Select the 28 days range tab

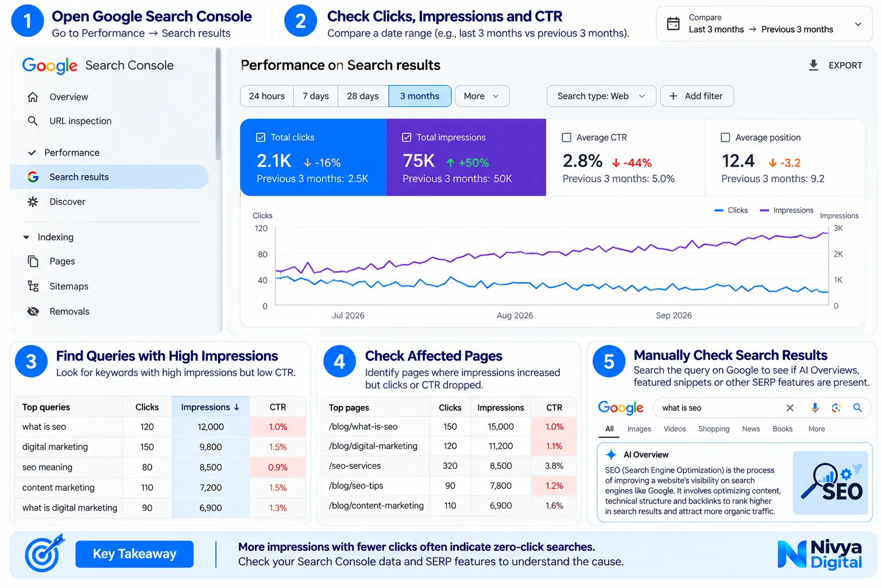pyautogui.click(x=363, y=96)
